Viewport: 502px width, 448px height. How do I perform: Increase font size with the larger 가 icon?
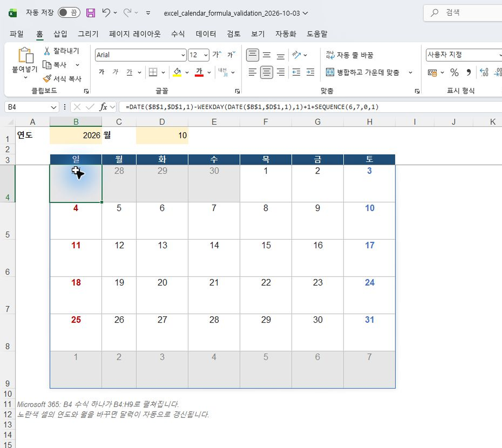(217, 55)
